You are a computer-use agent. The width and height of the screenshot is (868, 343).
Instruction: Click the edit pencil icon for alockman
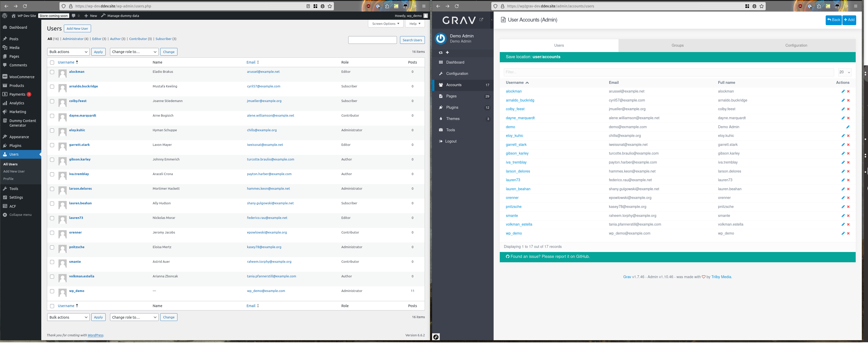tap(843, 91)
